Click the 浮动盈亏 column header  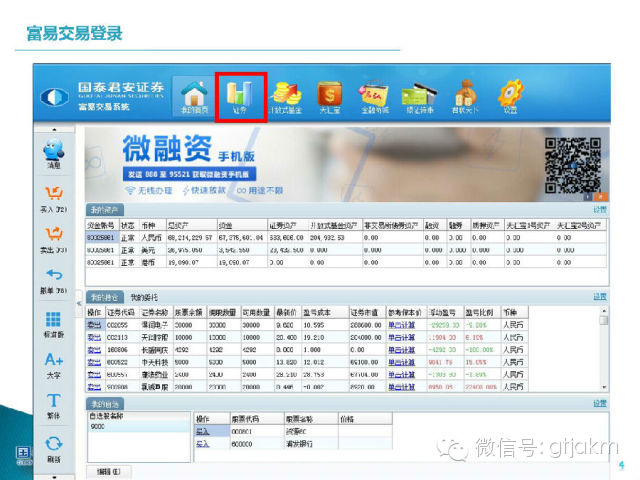(x=445, y=313)
